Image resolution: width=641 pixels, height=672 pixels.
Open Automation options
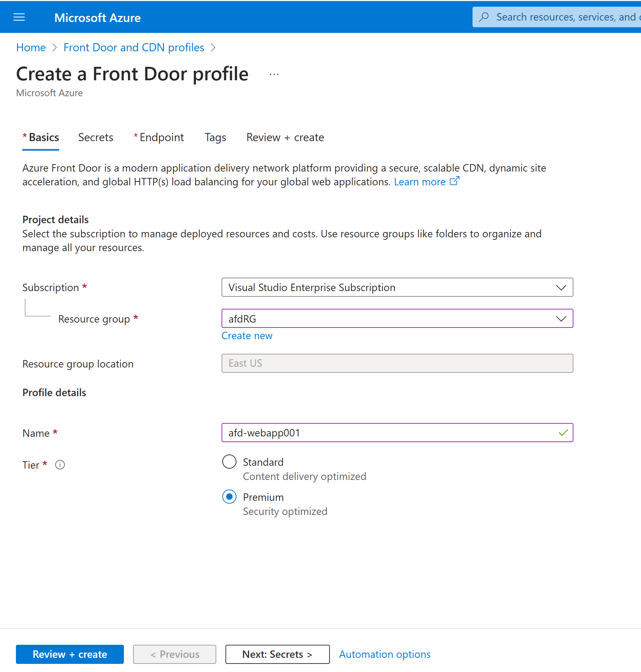384,654
